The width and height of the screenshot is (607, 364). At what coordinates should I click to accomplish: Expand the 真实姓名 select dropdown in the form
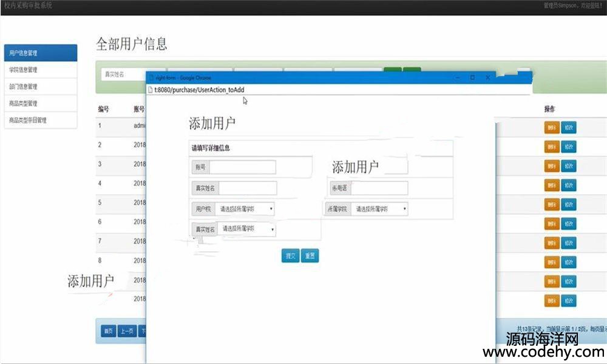(246, 229)
